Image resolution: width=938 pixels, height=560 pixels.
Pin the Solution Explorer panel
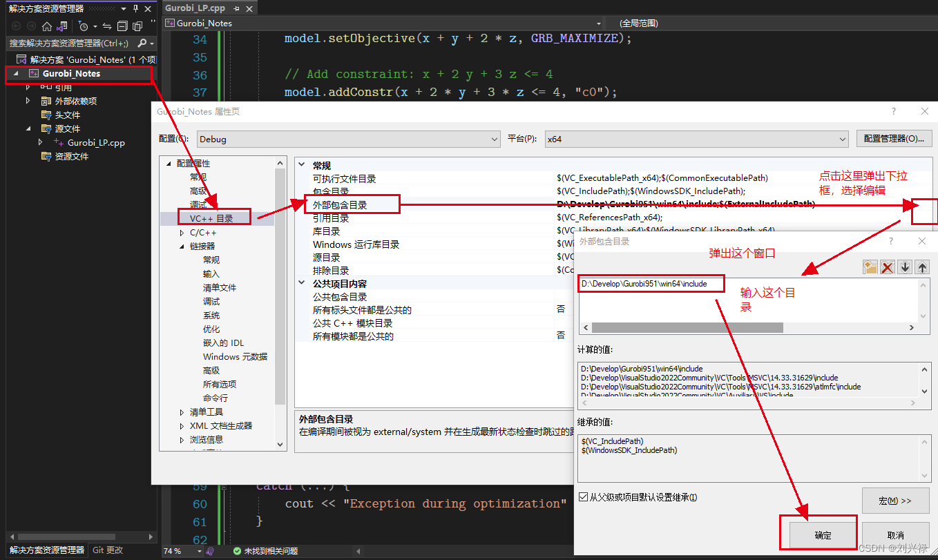coord(135,8)
